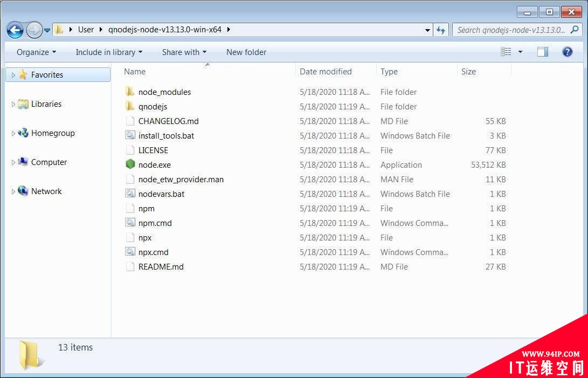Select the qnodejs-node-v13.13.0-win-x64 breadcrumb
Image resolution: width=588 pixels, height=378 pixels.
coord(164,30)
